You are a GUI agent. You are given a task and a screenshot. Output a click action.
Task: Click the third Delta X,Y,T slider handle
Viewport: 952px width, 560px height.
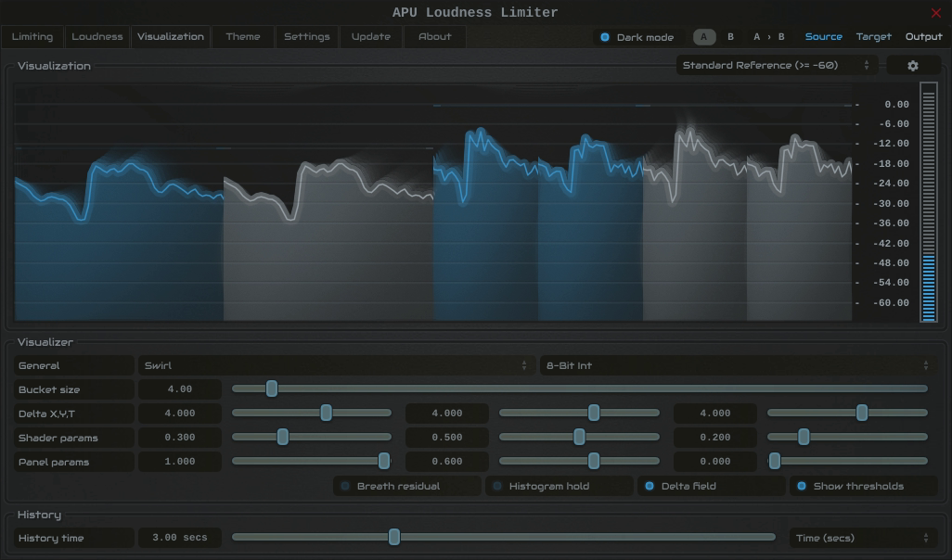tap(862, 414)
